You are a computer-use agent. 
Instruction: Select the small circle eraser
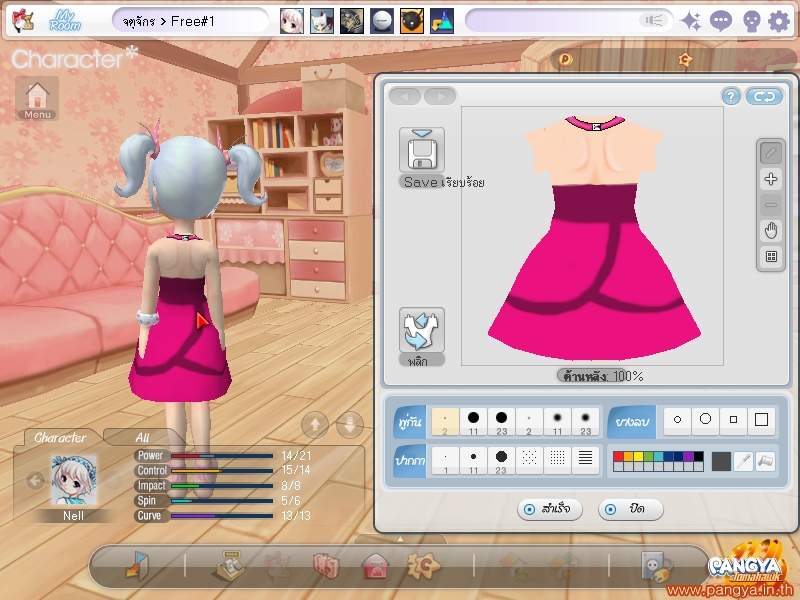point(678,420)
